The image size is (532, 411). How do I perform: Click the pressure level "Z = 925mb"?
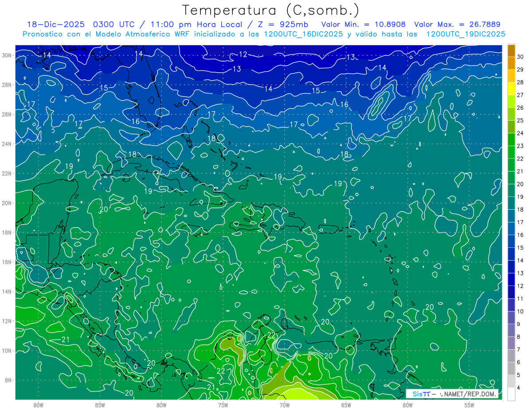coord(282,24)
